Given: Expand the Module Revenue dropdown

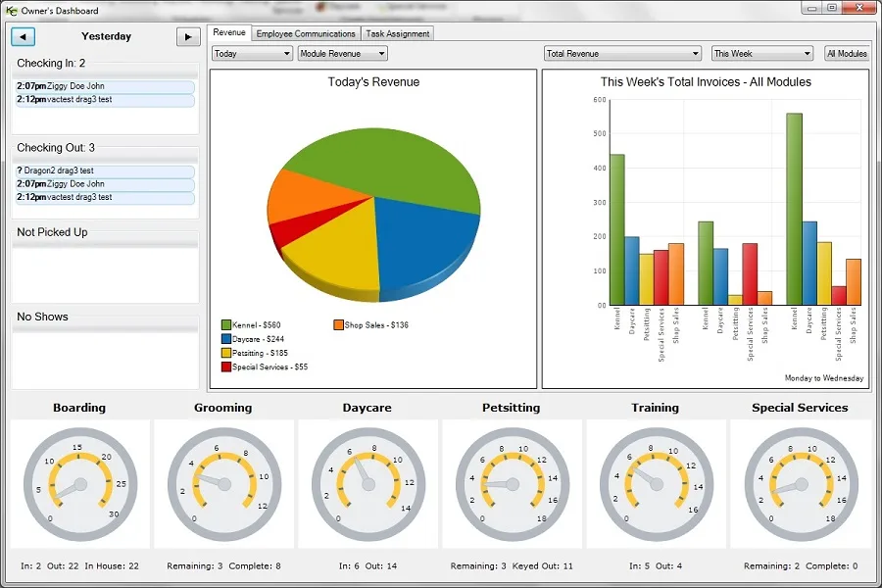Looking at the screenshot, I should pyautogui.click(x=343, y=54).
